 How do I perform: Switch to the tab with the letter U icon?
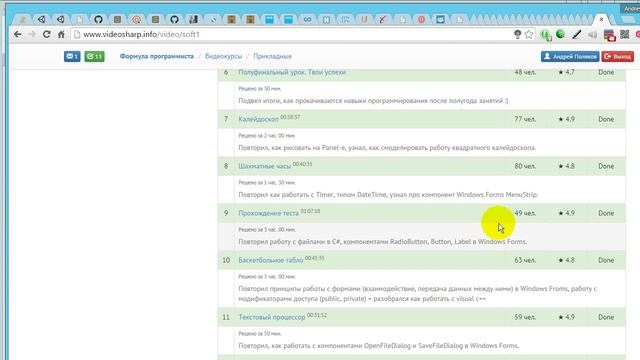pos(364,19)
